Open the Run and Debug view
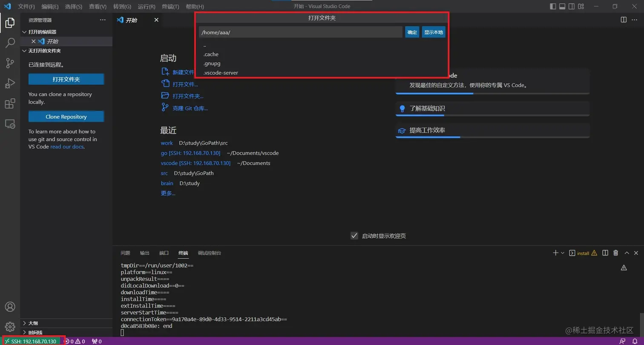Viewport: 644px width, 345px height. tap(10, 83)
